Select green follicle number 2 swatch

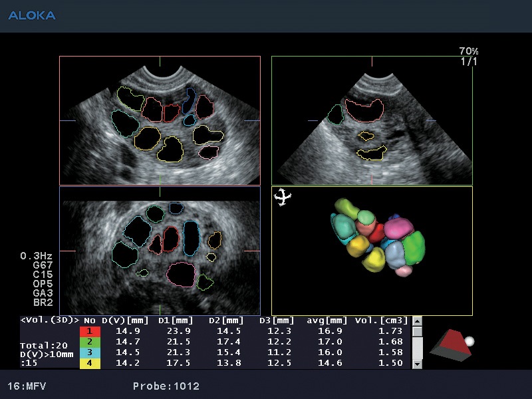click(x=89, y=342)
